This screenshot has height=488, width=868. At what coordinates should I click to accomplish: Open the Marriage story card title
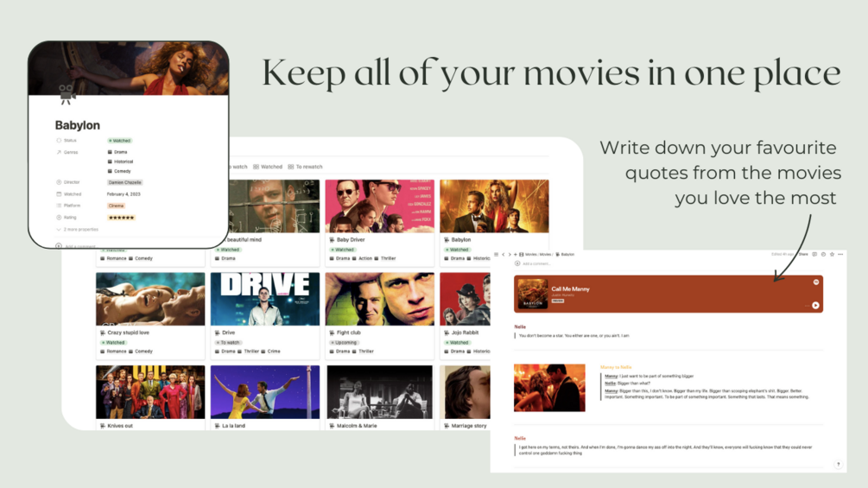tap(469, 426)
